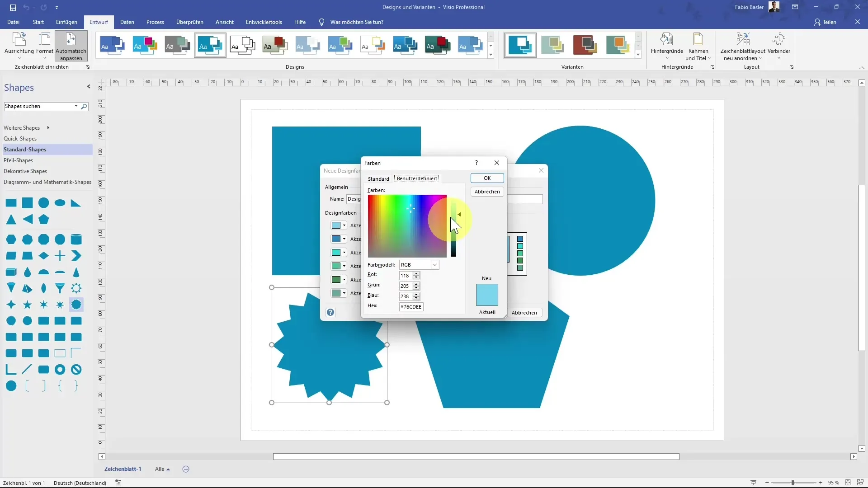Screen dimensions: 868x488
Task: Select Pfeil-Shapes stencil
Action: (18, 160)
